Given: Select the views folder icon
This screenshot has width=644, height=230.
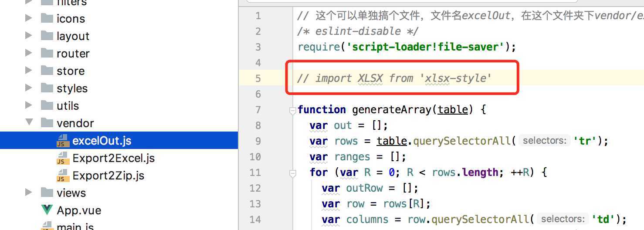Looking at the screenshot, I should click(x=47, y=193).
